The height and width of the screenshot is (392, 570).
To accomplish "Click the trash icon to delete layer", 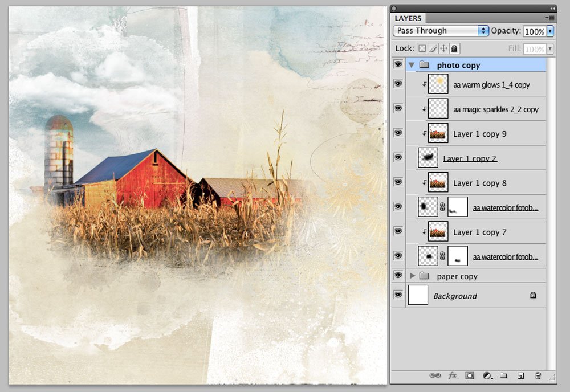I will 538,375.
